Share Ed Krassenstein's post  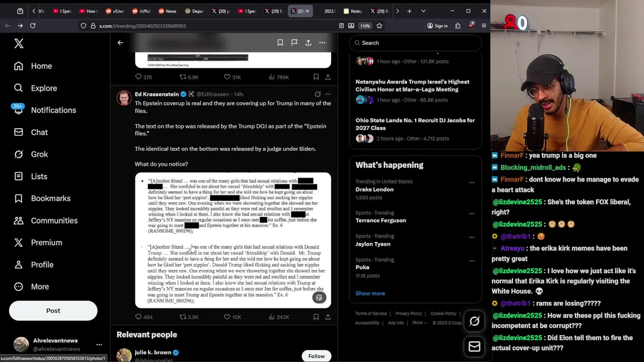click(x=328, y=317)
